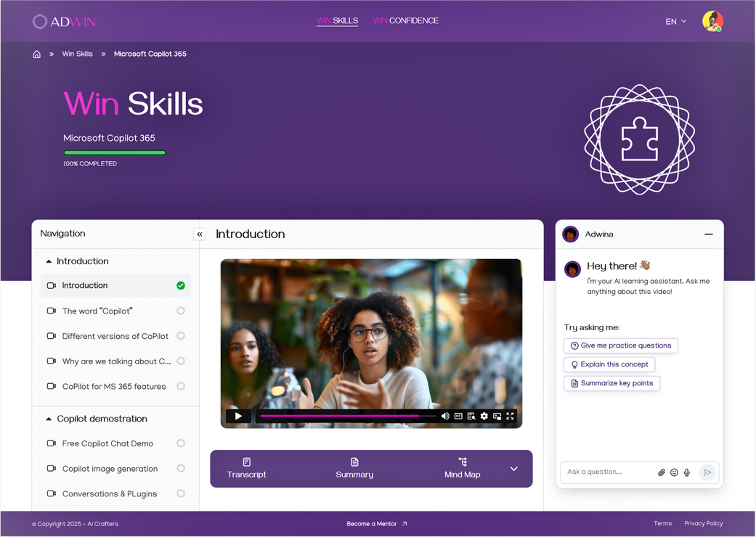Seek on the video progress bar
Viewport: 756px width, 537px height.
pos(348,416)
